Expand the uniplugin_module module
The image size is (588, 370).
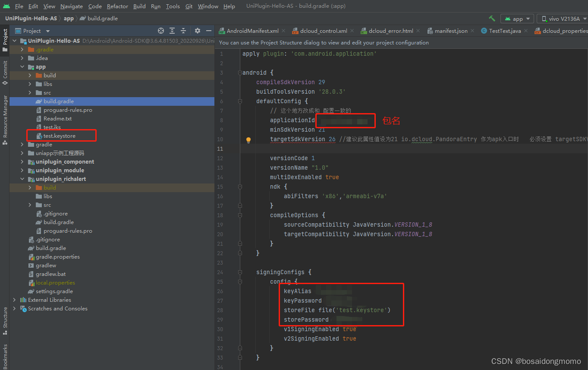click(22, 171)
